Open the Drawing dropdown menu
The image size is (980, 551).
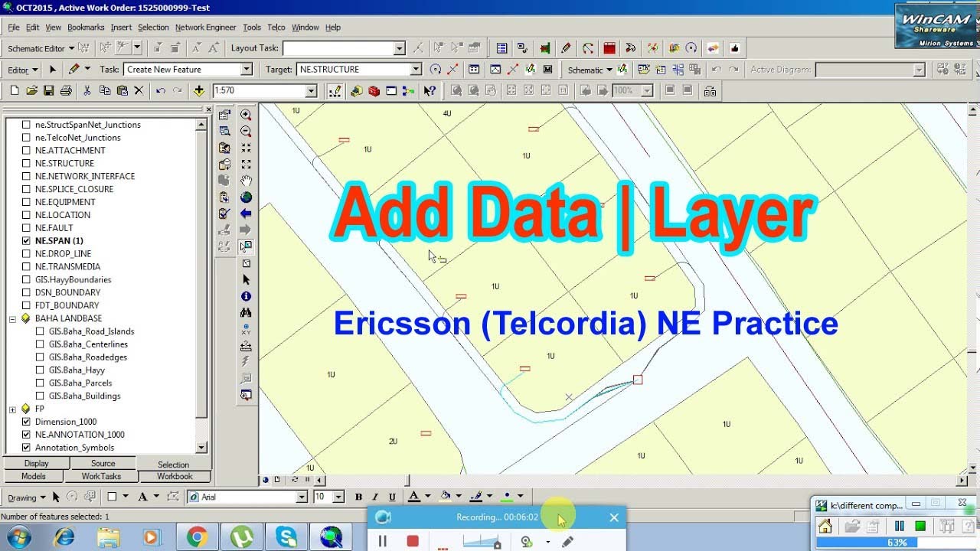click(27, 497)
